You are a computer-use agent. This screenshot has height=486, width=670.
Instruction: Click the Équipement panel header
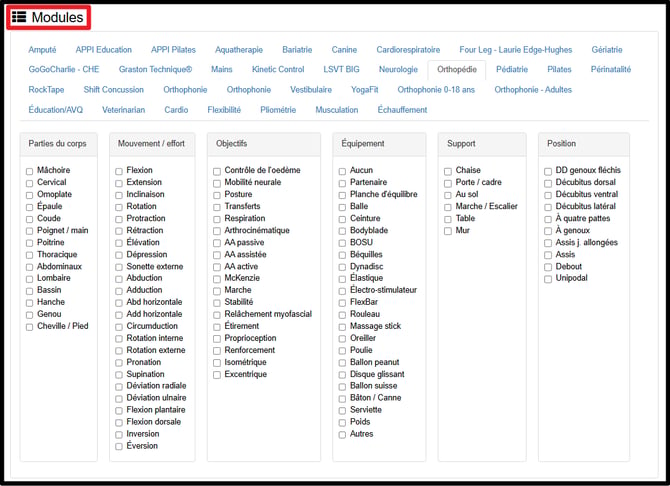point(379,144)
